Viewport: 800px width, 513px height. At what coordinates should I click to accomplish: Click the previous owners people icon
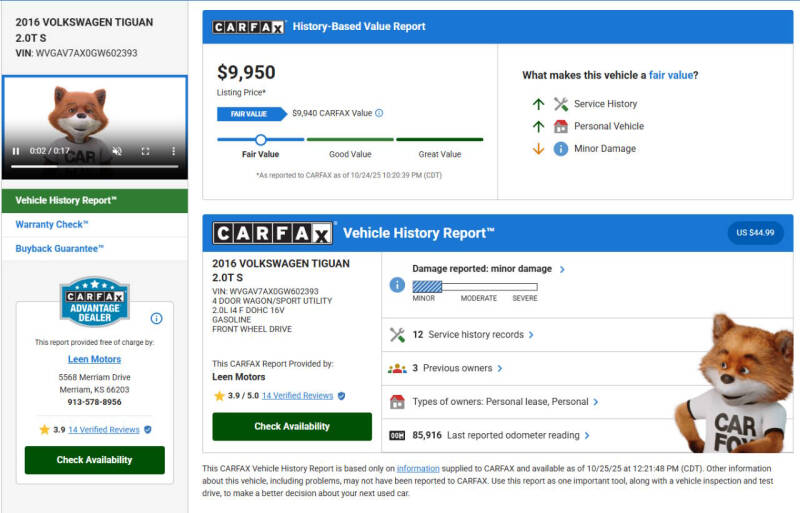click(x=397, y=368)
